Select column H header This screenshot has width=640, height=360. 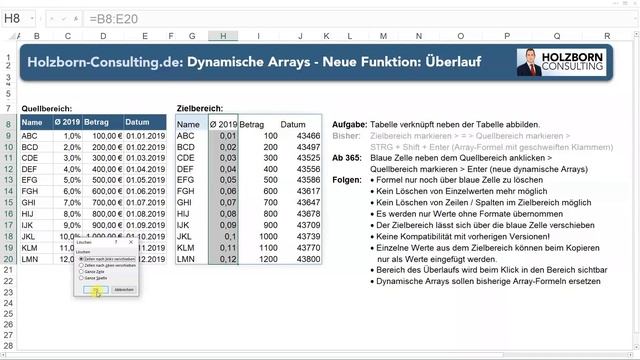pos(223,36)
